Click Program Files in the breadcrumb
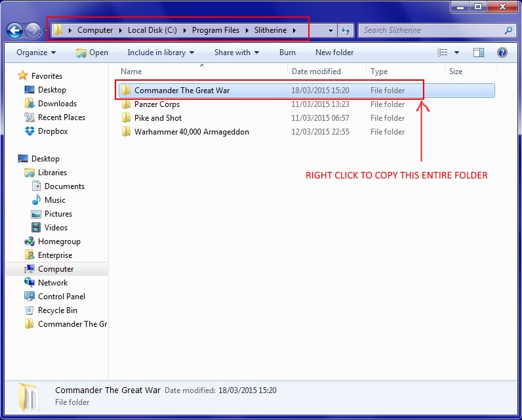The image size is (522, 420). click(216, 30)
